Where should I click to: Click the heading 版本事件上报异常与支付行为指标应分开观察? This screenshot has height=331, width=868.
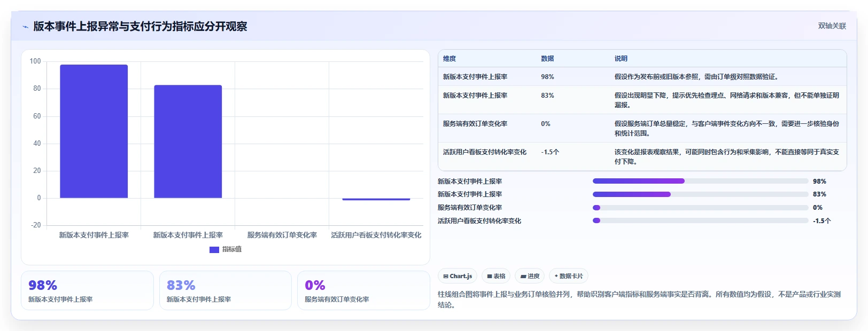140,27
